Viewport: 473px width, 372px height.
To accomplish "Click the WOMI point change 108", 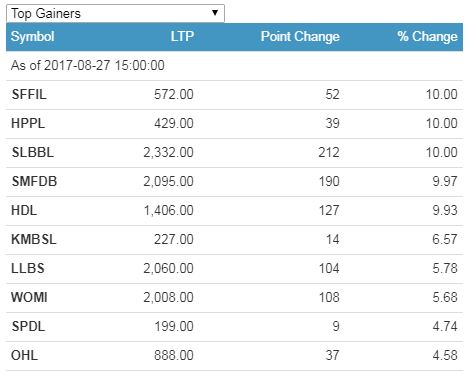I will point(329,297).
